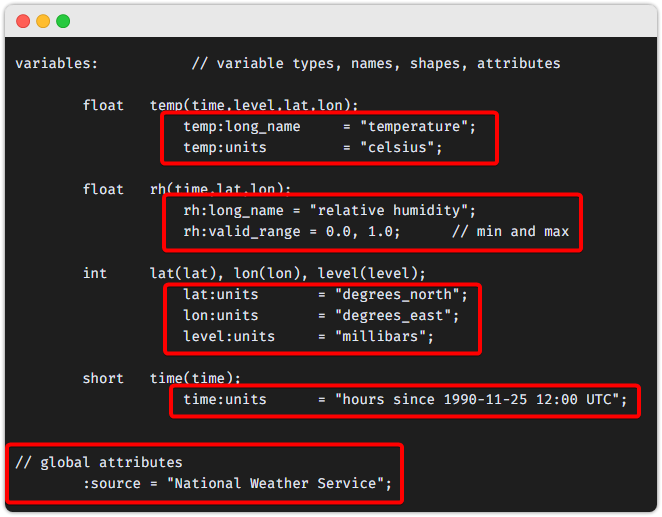The width and height of the screenshot is (662, 517).
Task: Click the 'time:units' attribute
Action: tap(225, 399)
